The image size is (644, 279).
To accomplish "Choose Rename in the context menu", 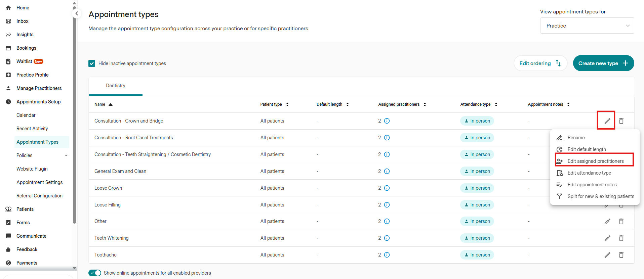I will coord(576,138).
